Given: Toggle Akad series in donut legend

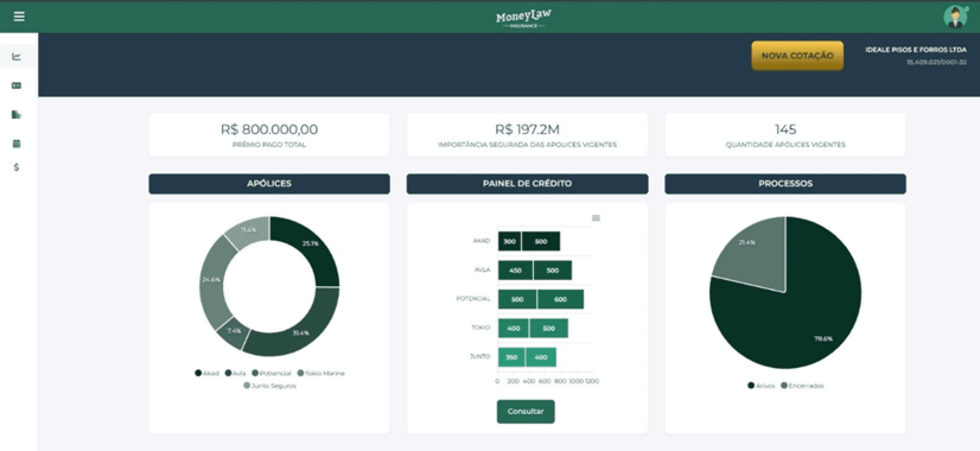Looking at the screenshot, I should pos(207,373).
